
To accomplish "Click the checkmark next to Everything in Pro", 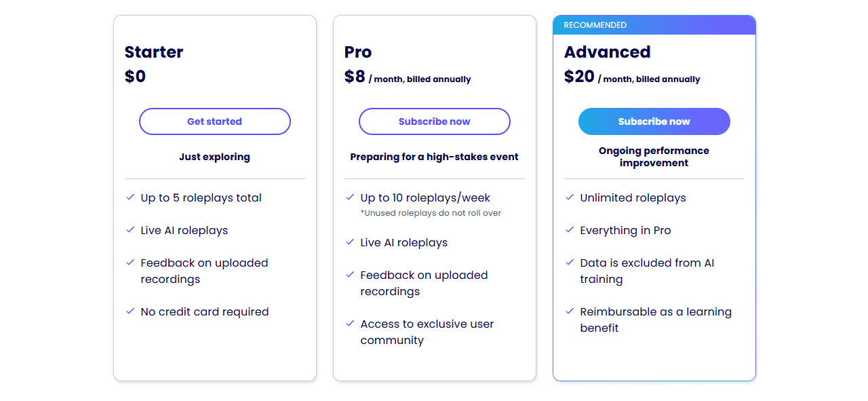I will tap(570, 230).
